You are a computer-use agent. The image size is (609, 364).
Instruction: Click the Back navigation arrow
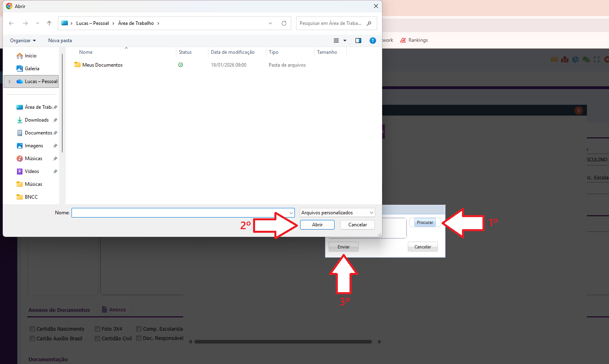click(11, 23)
